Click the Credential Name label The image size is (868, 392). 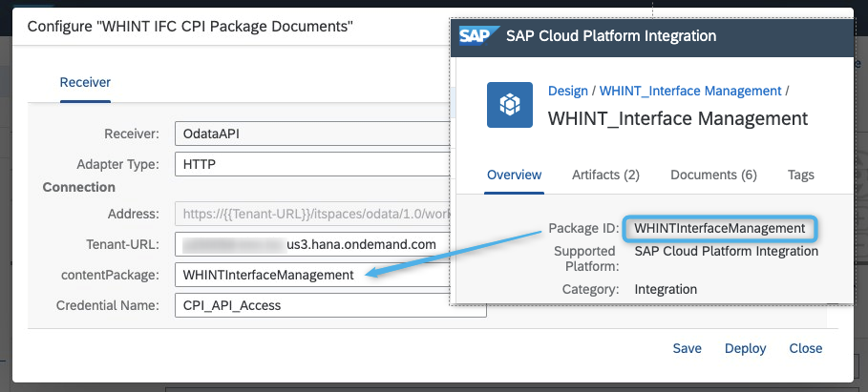point(108,305)
